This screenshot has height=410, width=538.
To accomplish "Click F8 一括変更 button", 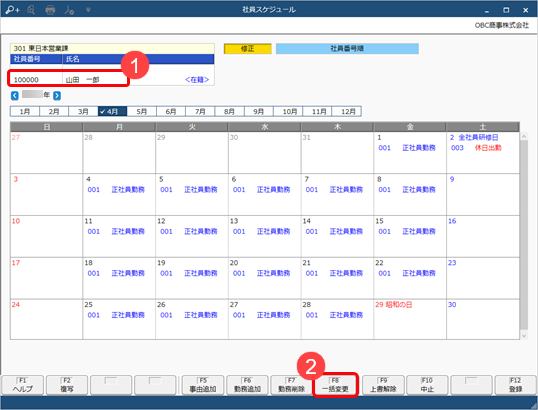I will 335,385.
